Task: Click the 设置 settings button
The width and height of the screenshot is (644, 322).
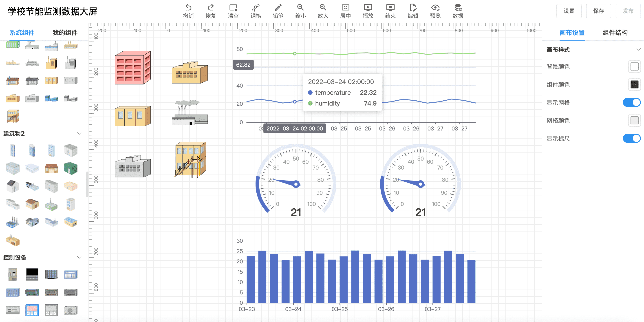Action: point(569,11)
